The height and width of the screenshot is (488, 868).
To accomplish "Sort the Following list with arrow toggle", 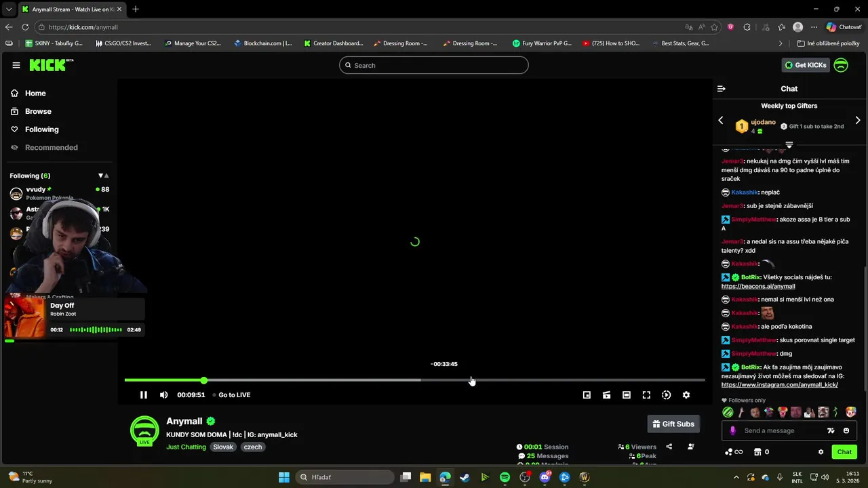I will (x=103, y=176).
